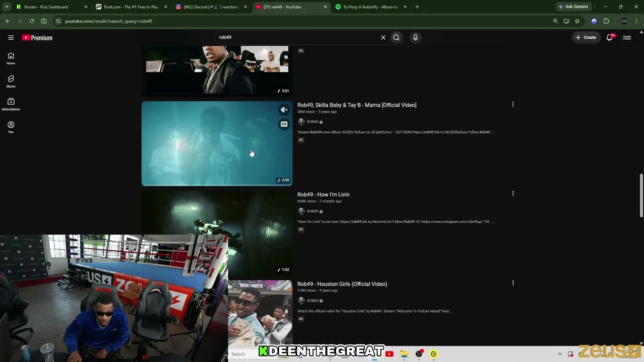
Task: Show hidden system tray icons
Action: tap(559, 354)
